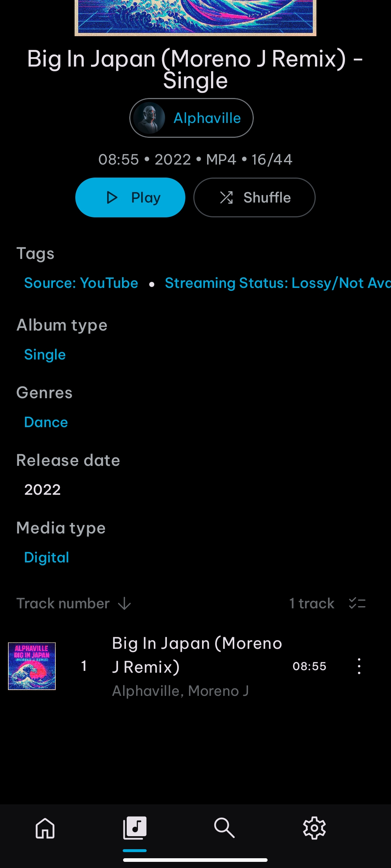This screenshot has width=391, height=868.
Task: Open the Track number sort dropdown
Action: tap(63, 603)
